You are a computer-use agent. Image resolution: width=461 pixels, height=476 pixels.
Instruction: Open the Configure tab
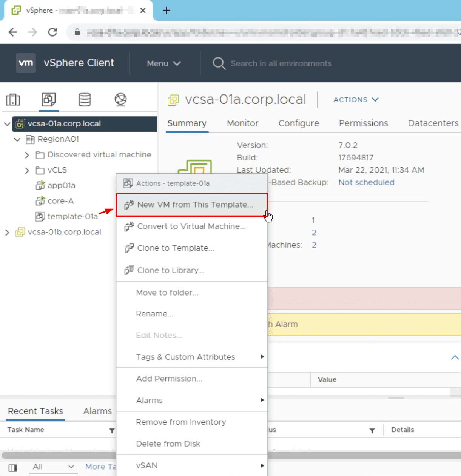tap(299, 123)
